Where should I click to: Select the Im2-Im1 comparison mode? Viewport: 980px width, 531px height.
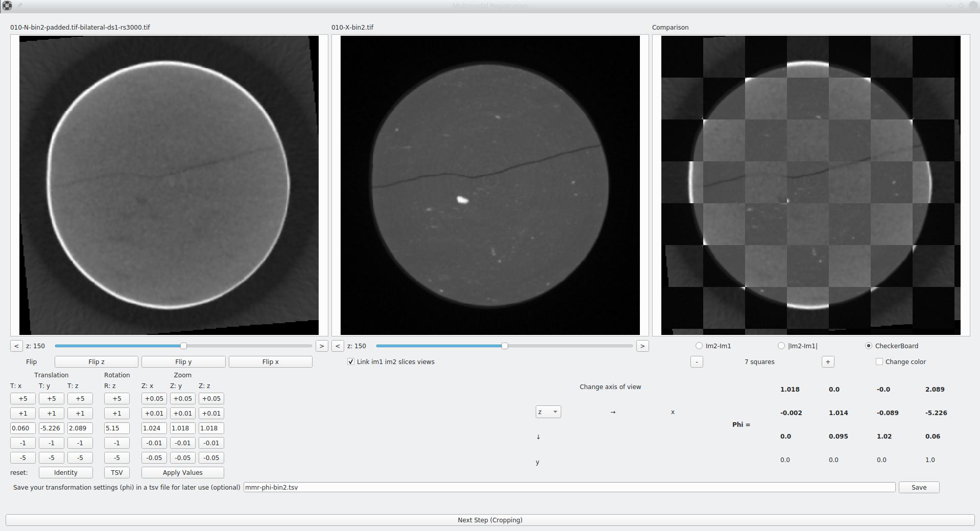(699, 346)
